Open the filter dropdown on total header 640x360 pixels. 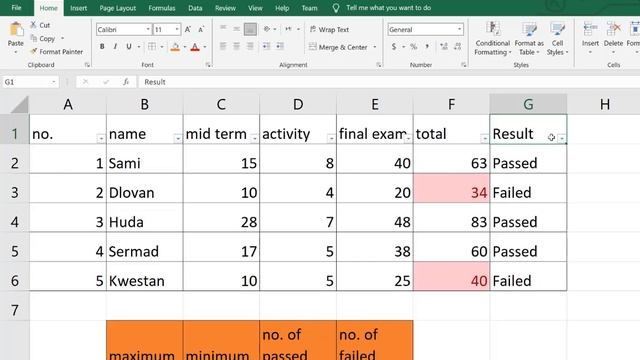(484, 138)
